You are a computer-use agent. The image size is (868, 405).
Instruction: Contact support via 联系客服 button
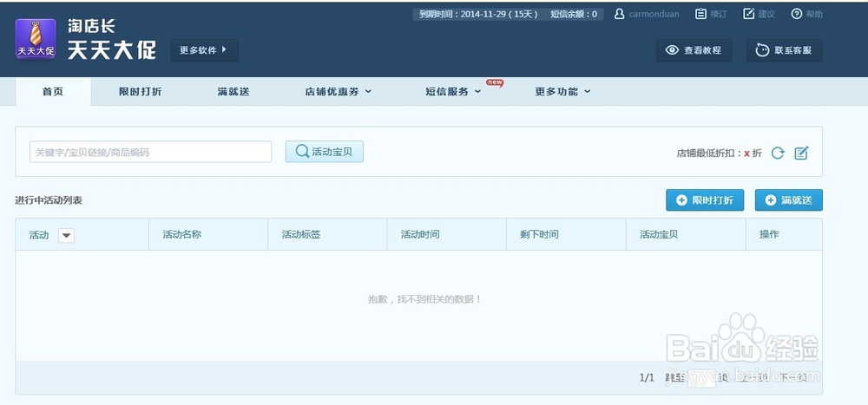point(784,50)
